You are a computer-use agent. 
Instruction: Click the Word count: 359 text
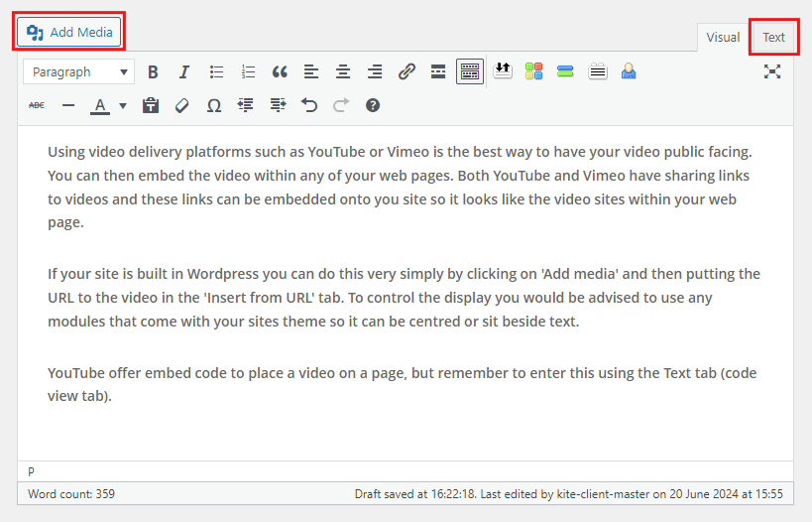(71, 494)
